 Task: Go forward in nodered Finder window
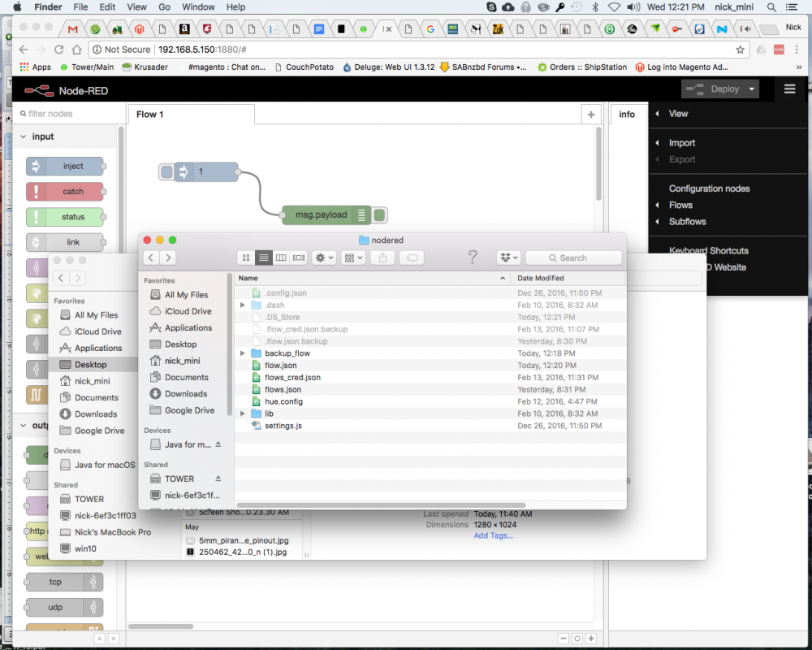(x=168, y=258)
